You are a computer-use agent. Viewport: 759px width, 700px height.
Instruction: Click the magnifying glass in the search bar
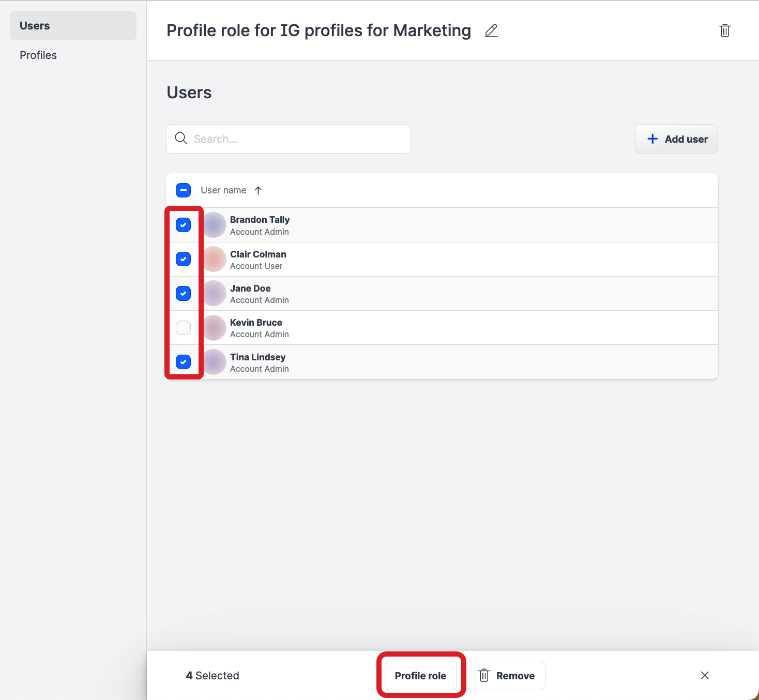(180, 139)
